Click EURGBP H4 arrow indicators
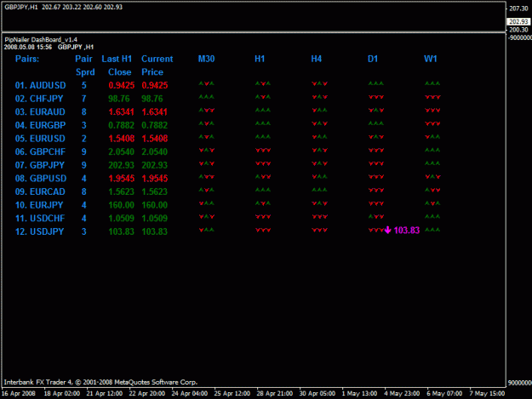This screenshot has width=532, height=399. (x=319, y=123)
